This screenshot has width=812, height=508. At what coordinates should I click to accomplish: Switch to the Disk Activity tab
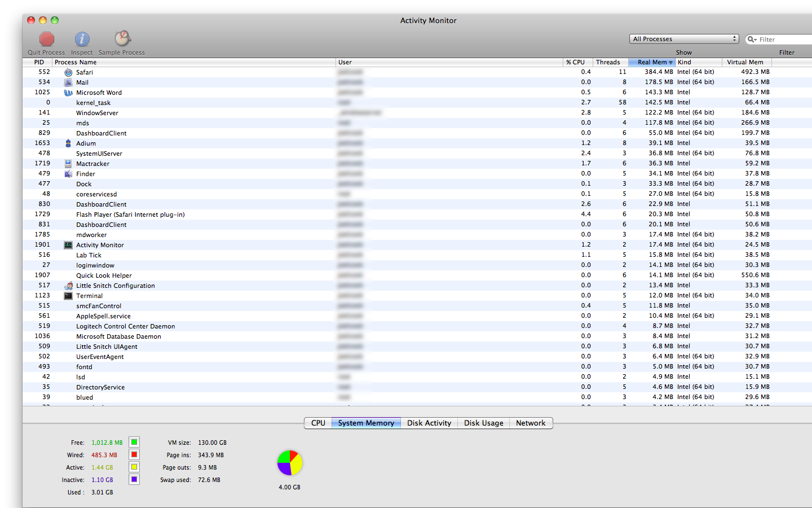coord(429,423)
